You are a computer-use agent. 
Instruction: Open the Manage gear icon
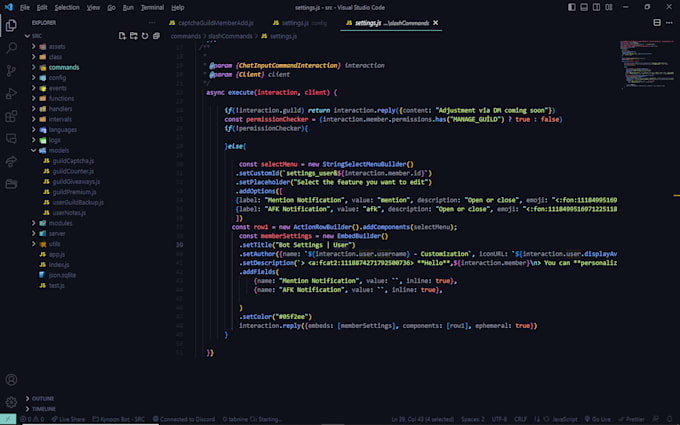pyautogui.click(x=11, y=402)
